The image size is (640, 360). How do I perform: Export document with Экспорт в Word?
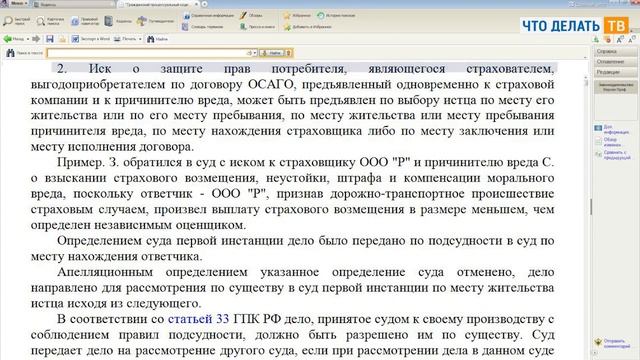(x=91, y=39)
